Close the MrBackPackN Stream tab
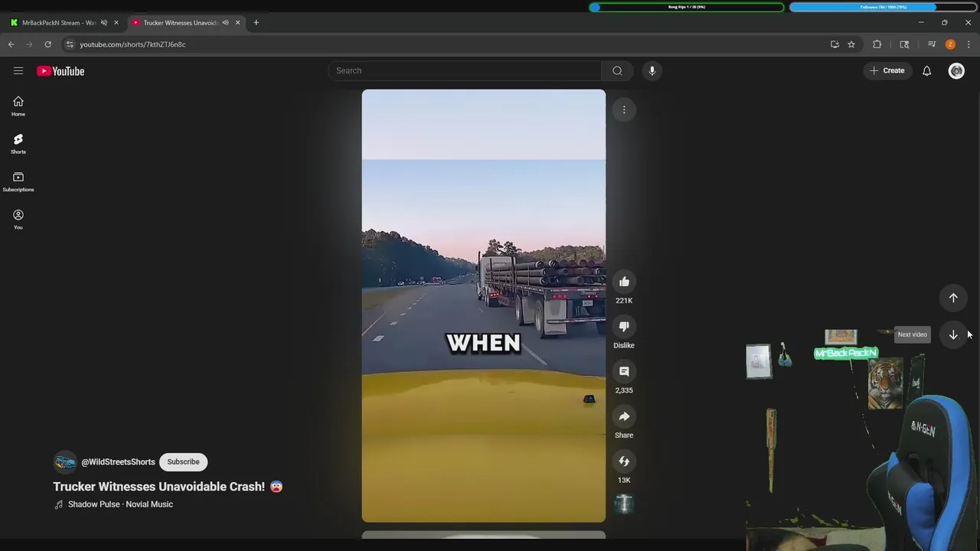Viewport: 980px width, 551px height. pos(116,22)
